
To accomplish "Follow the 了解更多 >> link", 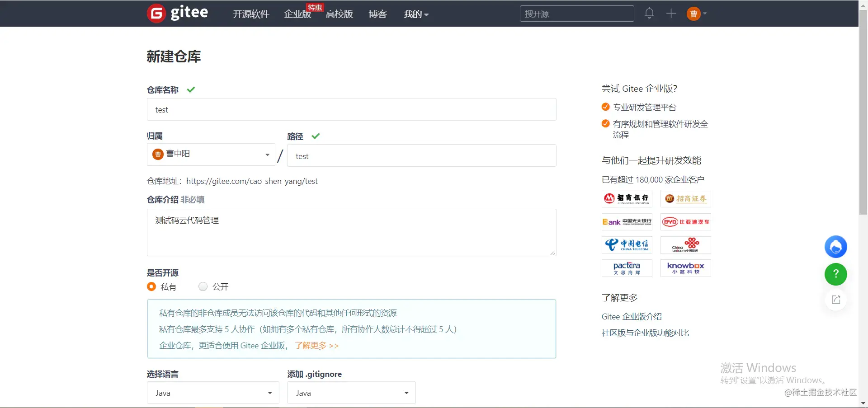I will pyautogui.click(x=317, y=346).
